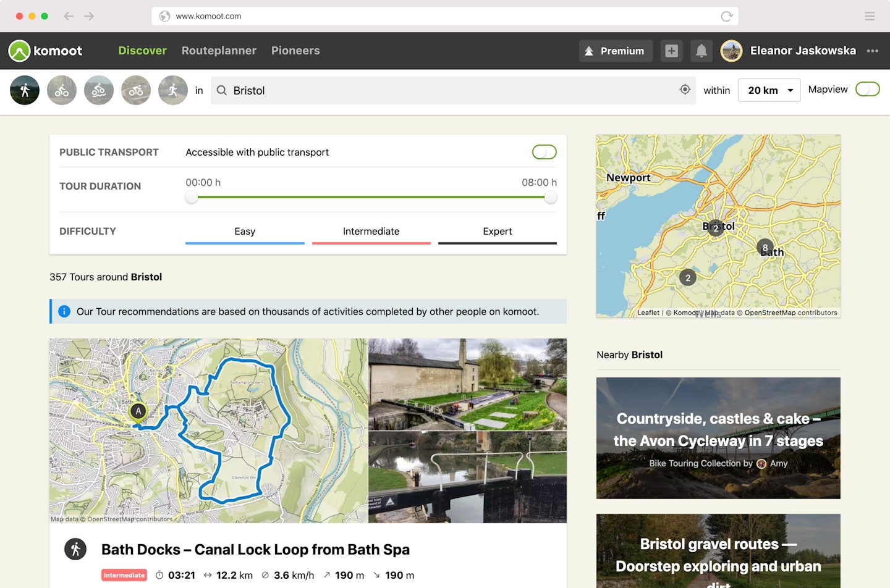Click the komoot logo

[x=45, y=51]
